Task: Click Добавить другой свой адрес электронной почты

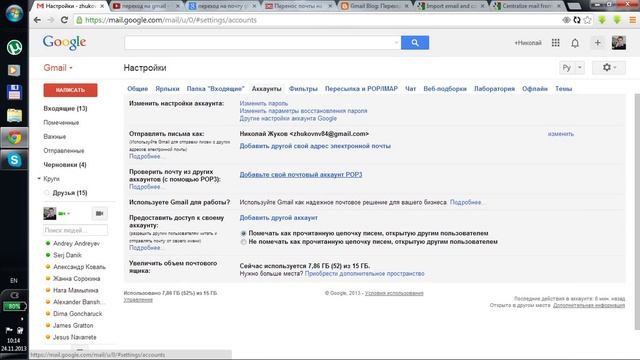Action: (x=315, y=146)
